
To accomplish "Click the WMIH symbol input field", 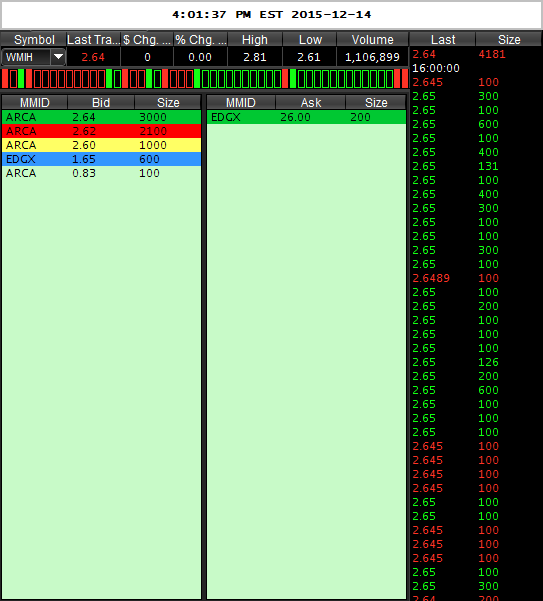I will coord(26,57).
